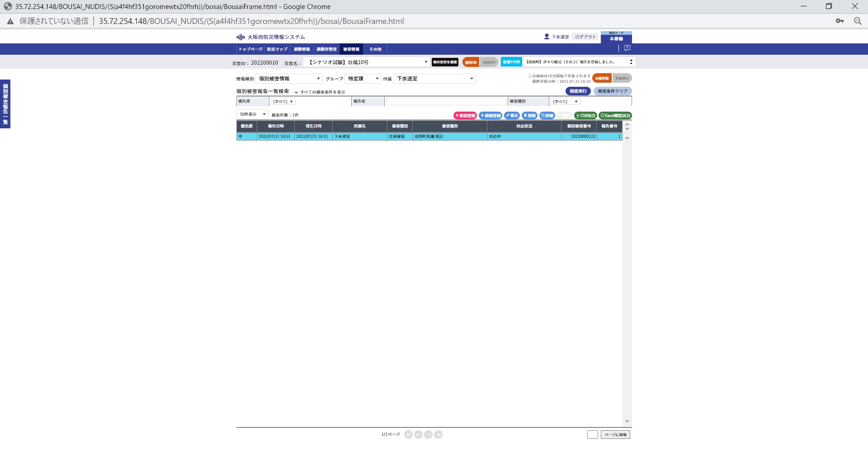This screenshot has width=868, height=461.
Task: Open the 避難所管理 shelter management tab
Action: tap(326, 49)
